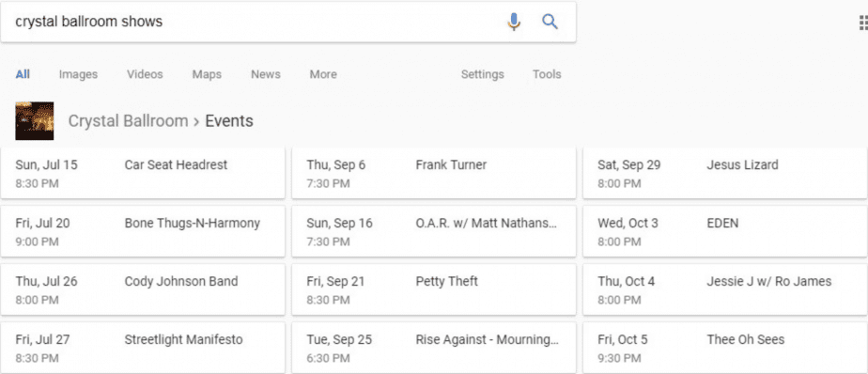Screen dimensions: 868x374
Task: Open the Settings dropdown
Action: [x=482, y=74]
